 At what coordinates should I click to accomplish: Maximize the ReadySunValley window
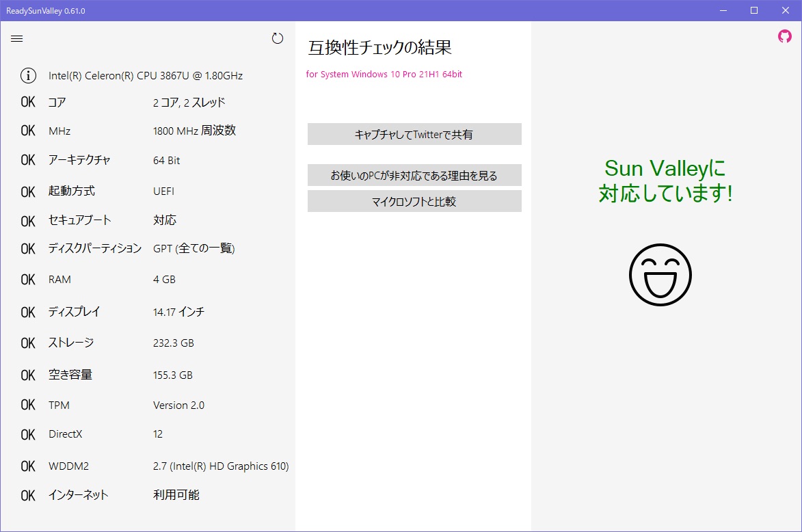coord(754,10)
